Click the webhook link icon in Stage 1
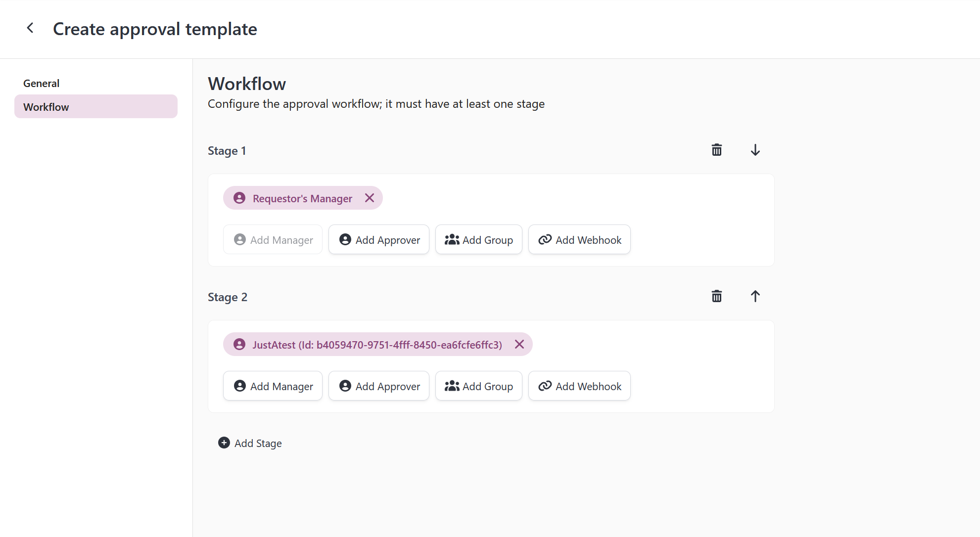Image resolution: width=980 pixels, height=537 pixels. [x=545, y=239]
